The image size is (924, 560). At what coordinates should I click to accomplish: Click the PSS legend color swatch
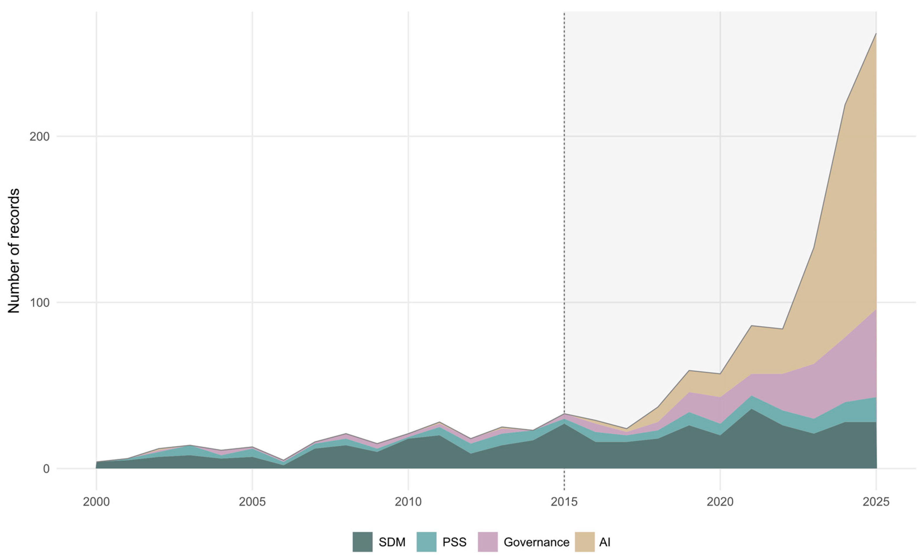coord(426,542)
